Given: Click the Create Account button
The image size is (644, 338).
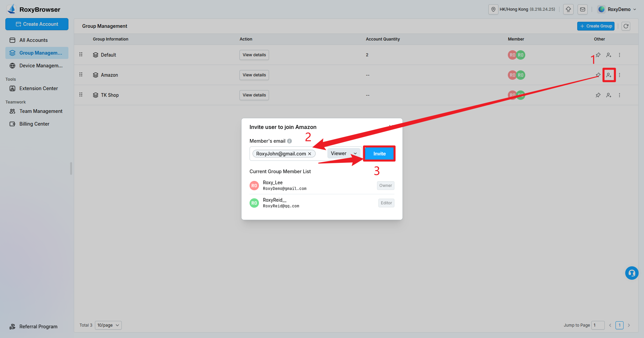Looking at the screenshot, I should pos(37,24).
